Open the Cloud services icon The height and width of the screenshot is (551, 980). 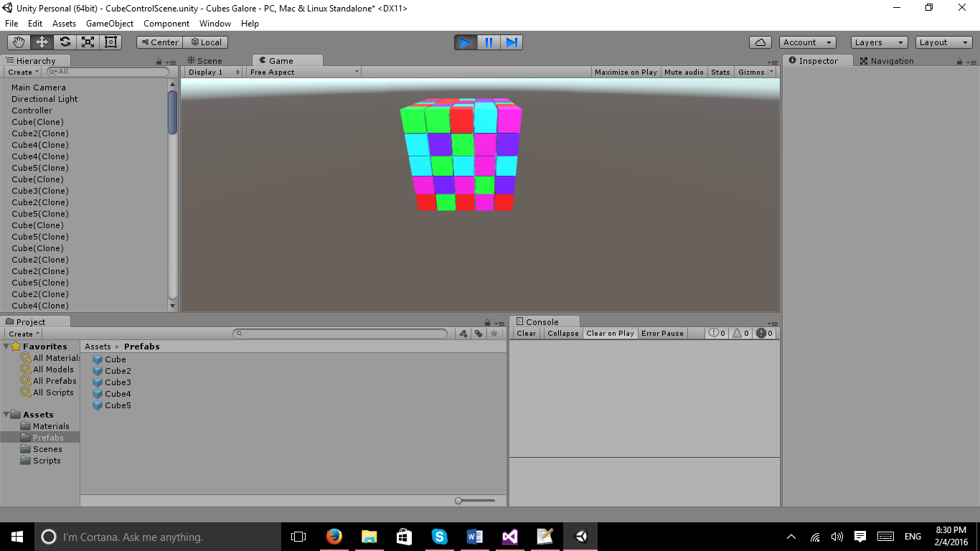(760, 42)
